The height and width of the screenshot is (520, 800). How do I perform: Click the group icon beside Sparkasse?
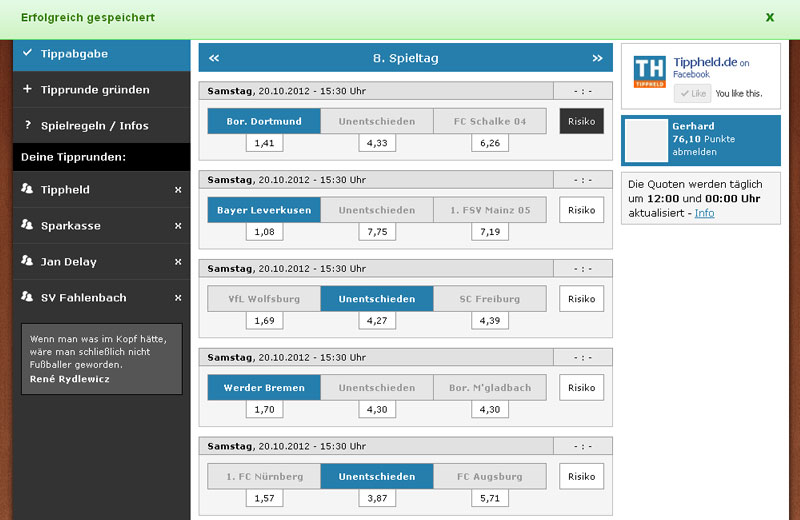tap(27, 225)
